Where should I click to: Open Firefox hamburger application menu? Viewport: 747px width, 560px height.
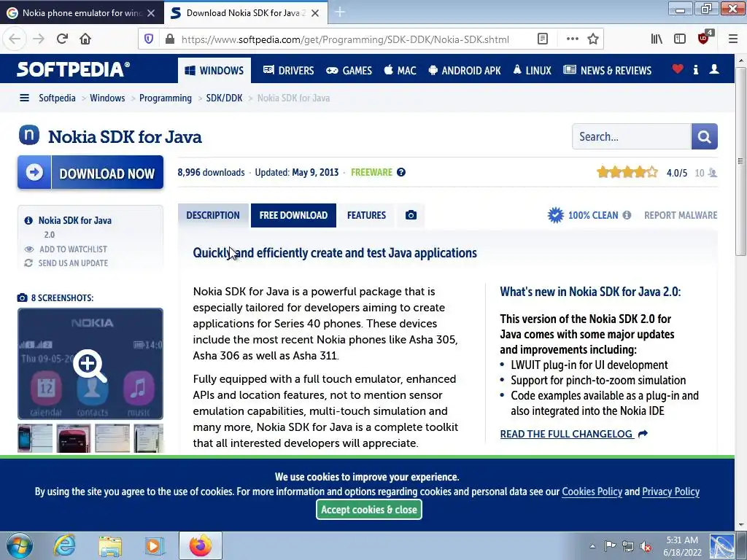click(733, 39)
